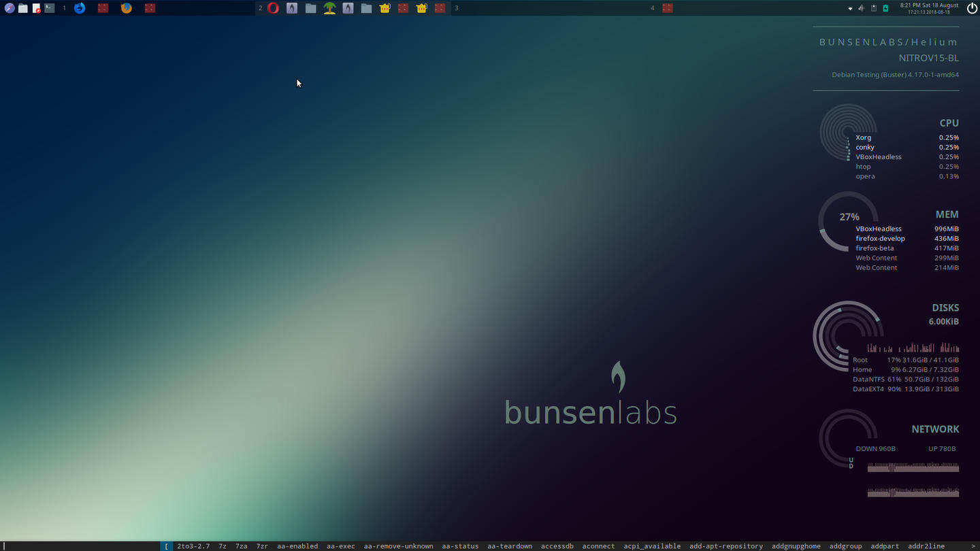The width and height of the screenshot is (980, 551).
Task: Click the clock showing 8:21 PM
Action: [x=929, y=8]
